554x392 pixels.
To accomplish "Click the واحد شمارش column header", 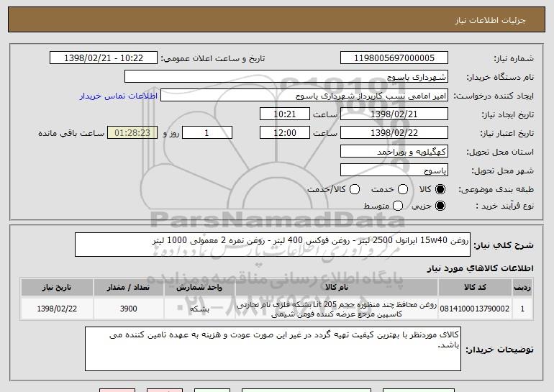I will (199, 288).
